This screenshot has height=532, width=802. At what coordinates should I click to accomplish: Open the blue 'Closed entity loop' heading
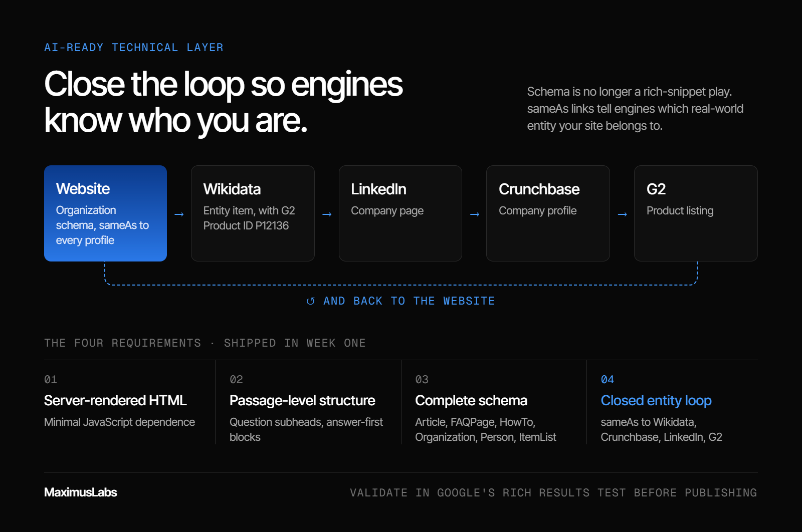656,401
